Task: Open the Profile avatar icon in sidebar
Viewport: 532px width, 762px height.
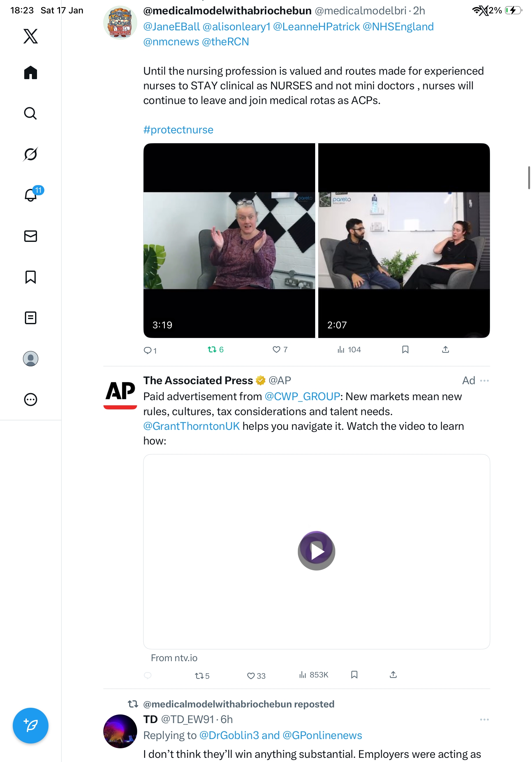Action: [31, 358]
